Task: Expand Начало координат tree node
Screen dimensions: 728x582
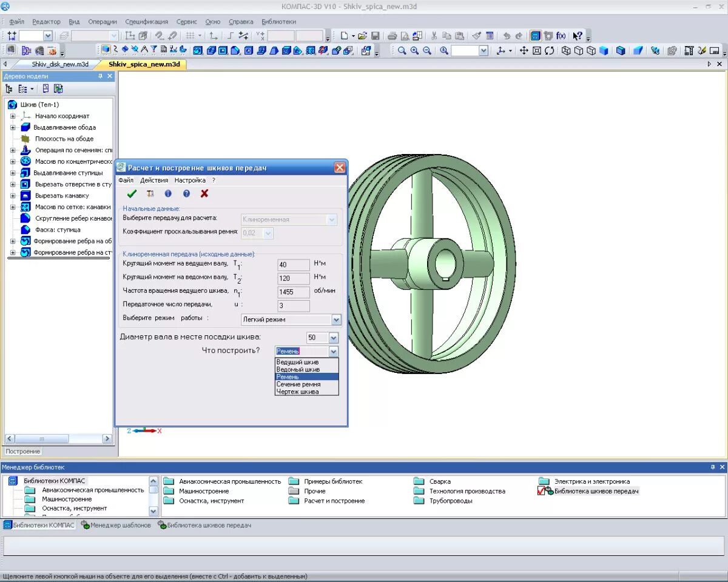Action: 12,116
